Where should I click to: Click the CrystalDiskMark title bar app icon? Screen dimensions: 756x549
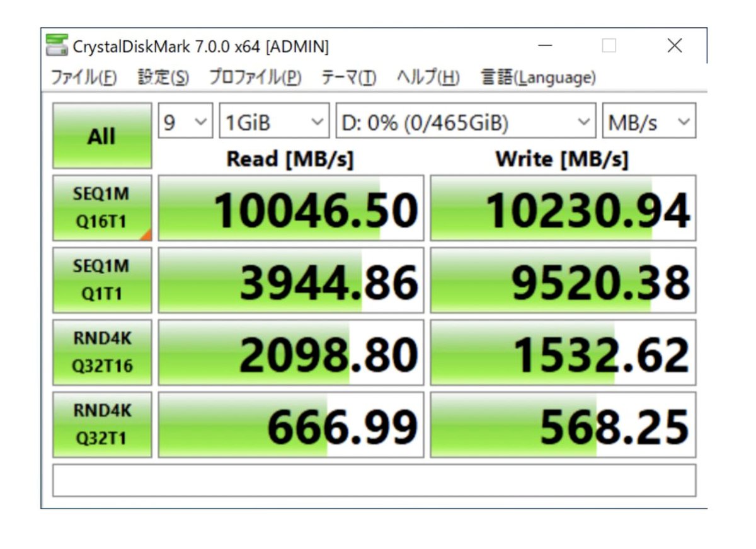click(57, 45)
